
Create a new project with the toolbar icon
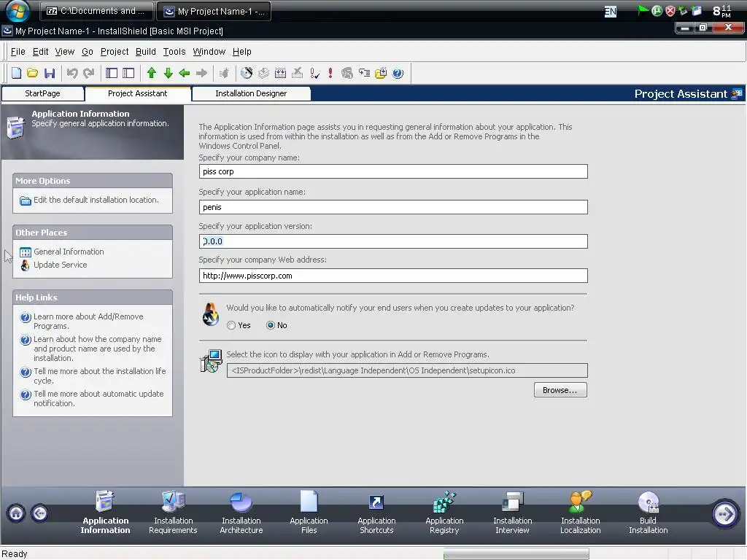pos(17,73)
